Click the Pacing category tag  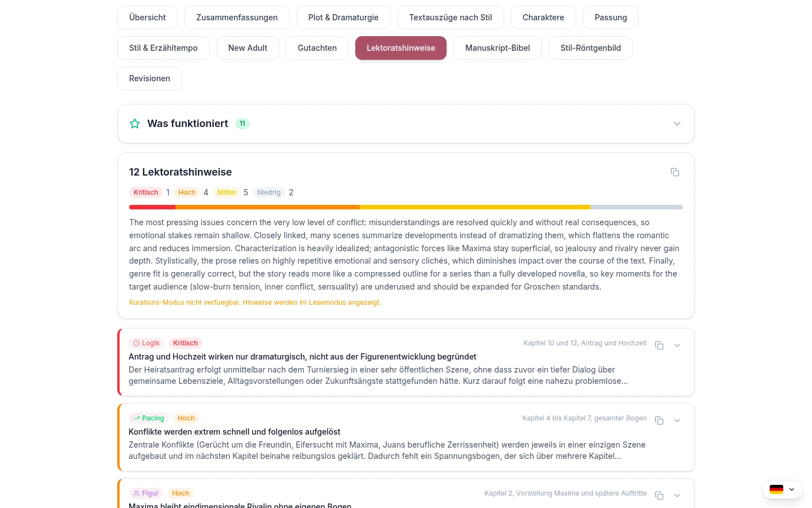click(x=148, y=418)
